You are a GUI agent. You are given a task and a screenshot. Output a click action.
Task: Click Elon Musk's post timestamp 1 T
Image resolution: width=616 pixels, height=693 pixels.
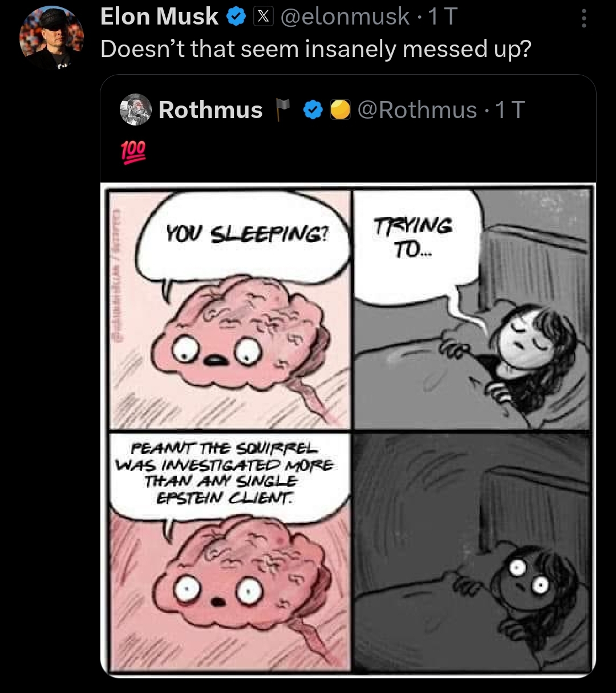pos(443,17)
